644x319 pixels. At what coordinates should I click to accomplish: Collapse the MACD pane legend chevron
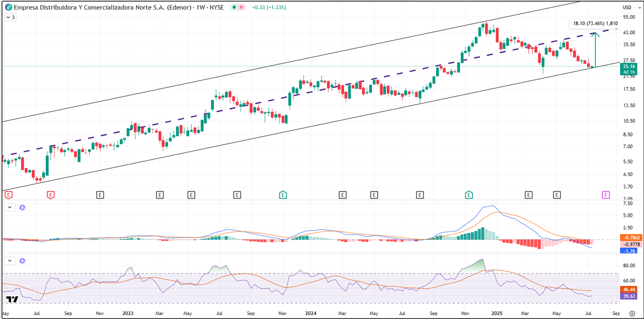pos(10,207)
